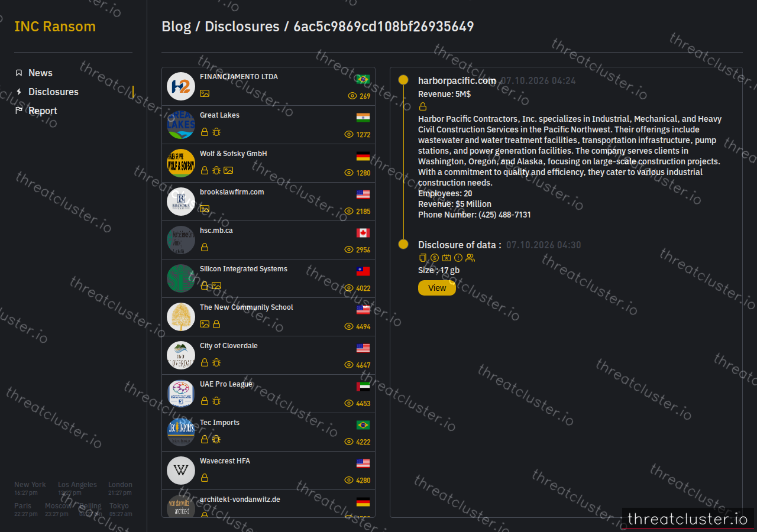Image resolution: width=757 pixels, height=532 pixels.
Task: Click the Brazil flag on FINANCIAMENTO LTDA row
Action: point(363,79)
